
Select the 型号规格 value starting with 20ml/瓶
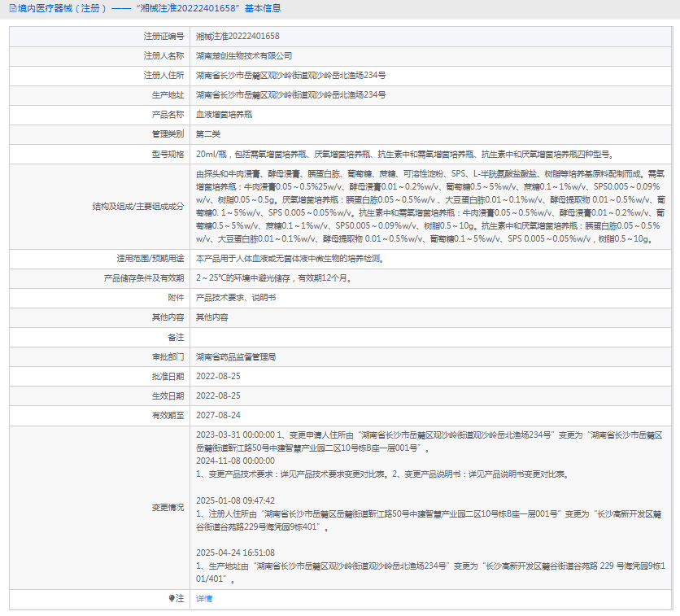(x=404, y=155)
